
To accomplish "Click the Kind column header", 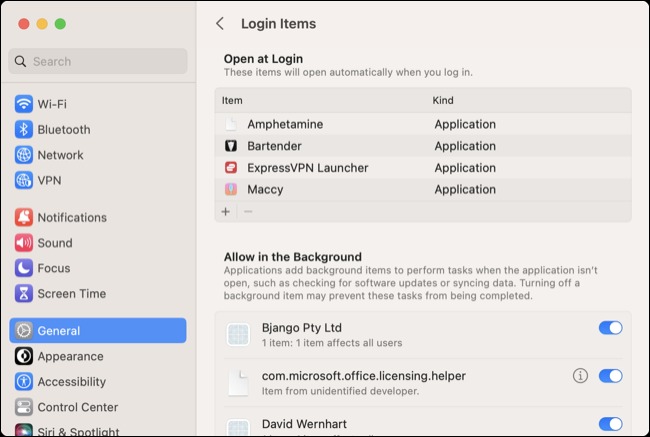I will point(443,100).
